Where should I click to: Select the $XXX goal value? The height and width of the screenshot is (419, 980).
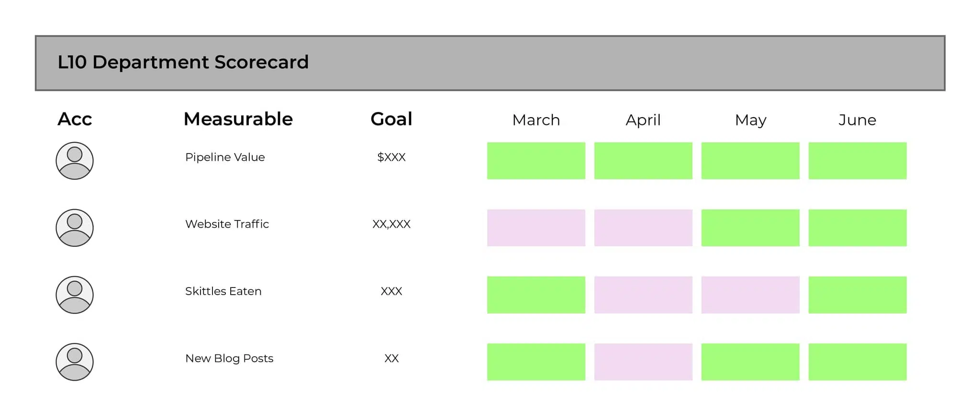(391, 157)
